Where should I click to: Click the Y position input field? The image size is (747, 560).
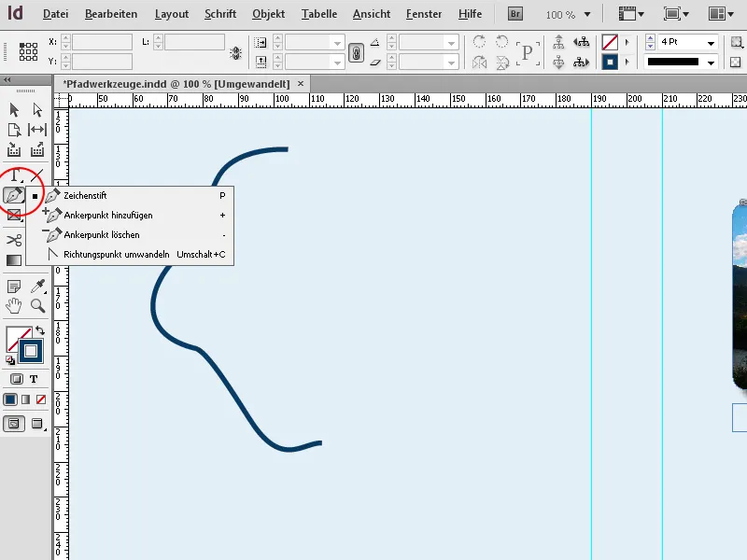click(102, 62)
